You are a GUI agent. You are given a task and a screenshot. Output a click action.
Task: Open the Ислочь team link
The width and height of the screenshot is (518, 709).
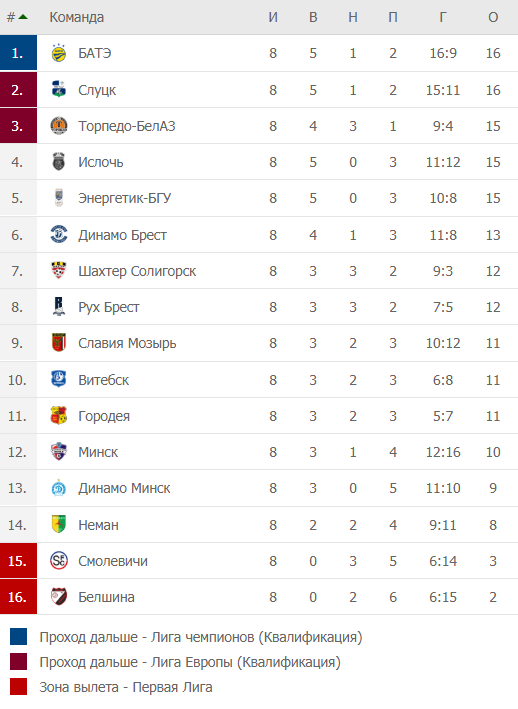pos(100,162)
